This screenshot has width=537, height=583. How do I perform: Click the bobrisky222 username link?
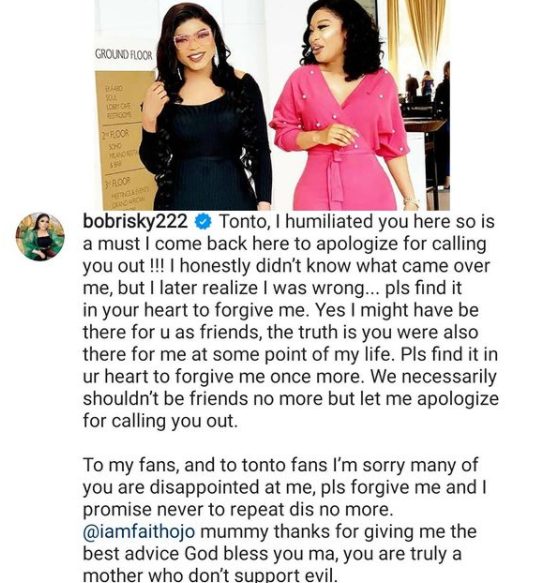coord(135,222)
